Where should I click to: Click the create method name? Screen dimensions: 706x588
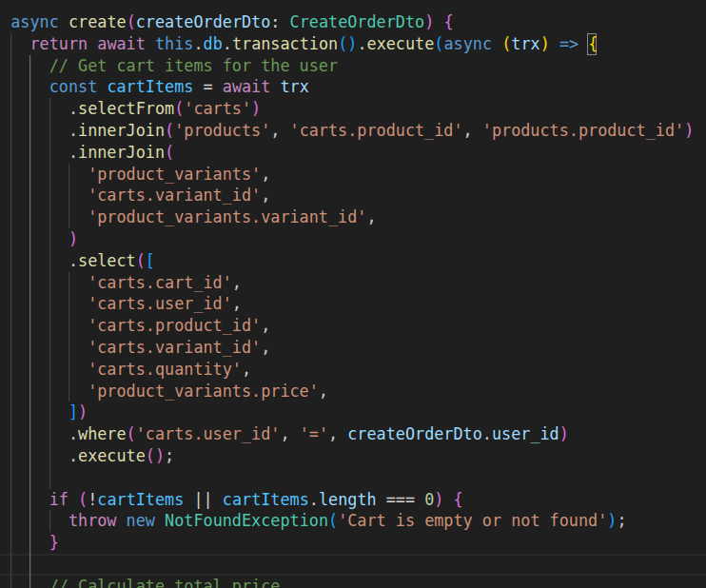click(x=93, y=21)
